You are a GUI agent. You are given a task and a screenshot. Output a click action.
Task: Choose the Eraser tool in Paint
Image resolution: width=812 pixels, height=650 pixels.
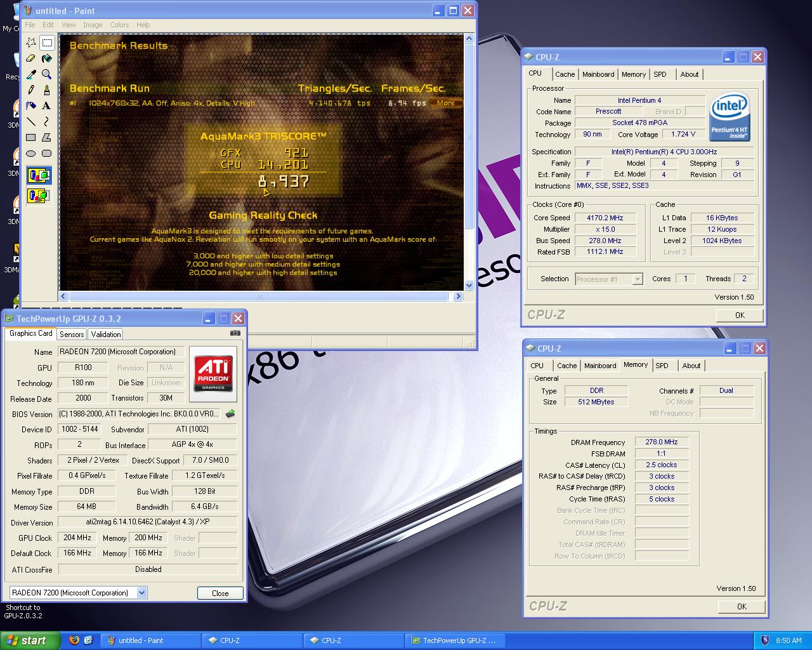[31, 58]
